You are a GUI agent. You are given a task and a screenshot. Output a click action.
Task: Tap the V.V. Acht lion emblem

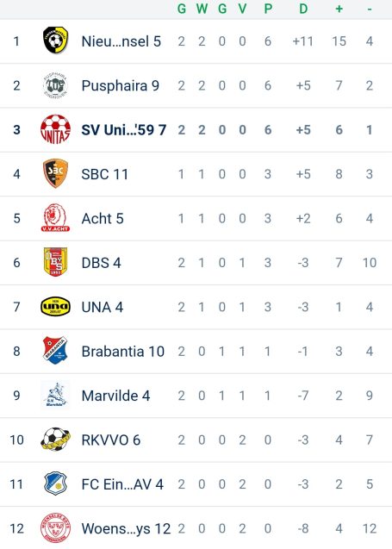pos(55,218)
